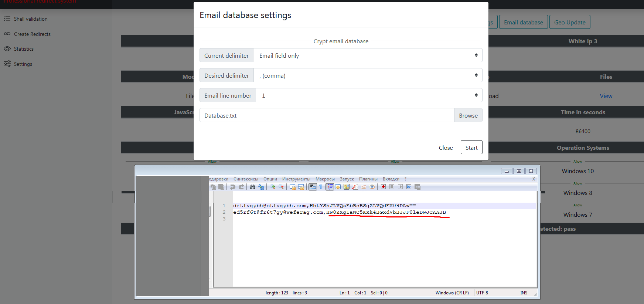Open the Запуск menu
Screen dimensions: 644x304
click(x=347, y=179)
